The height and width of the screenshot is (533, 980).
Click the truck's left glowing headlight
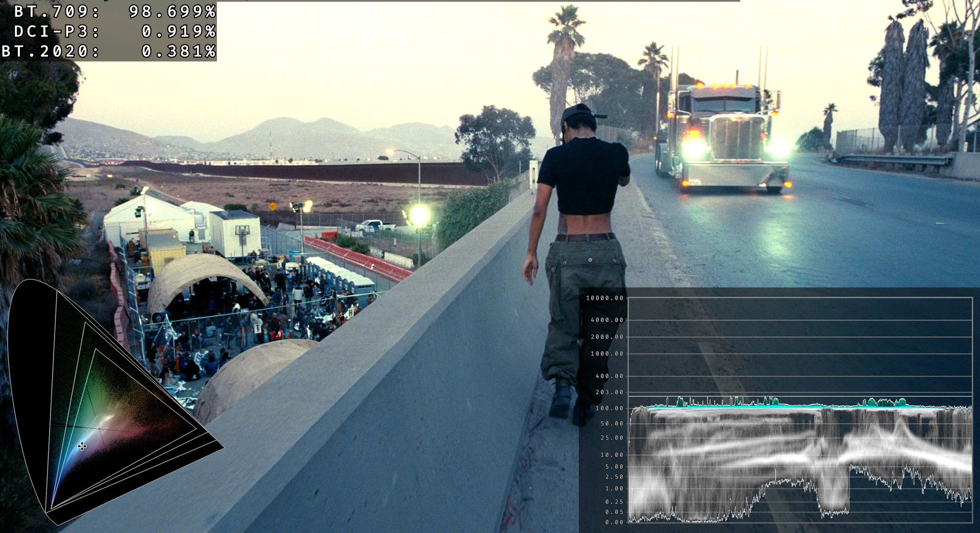[695, 149]
